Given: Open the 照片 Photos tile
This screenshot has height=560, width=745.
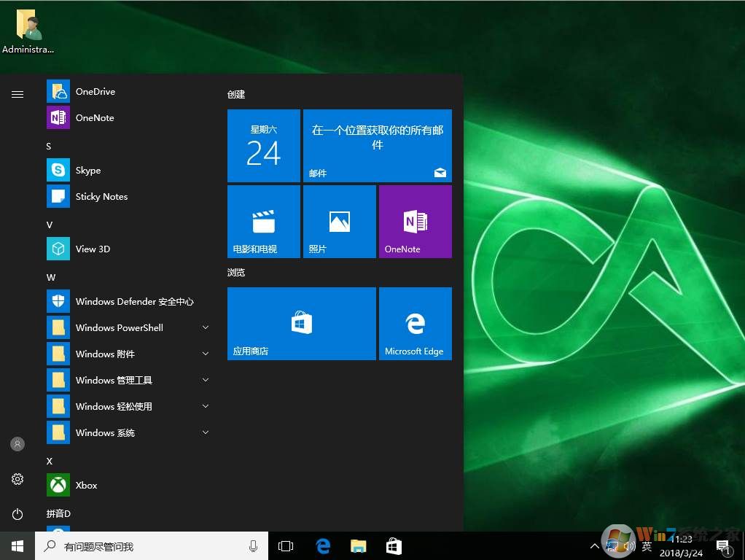Looking at the screenshot, I should point(339,222).
